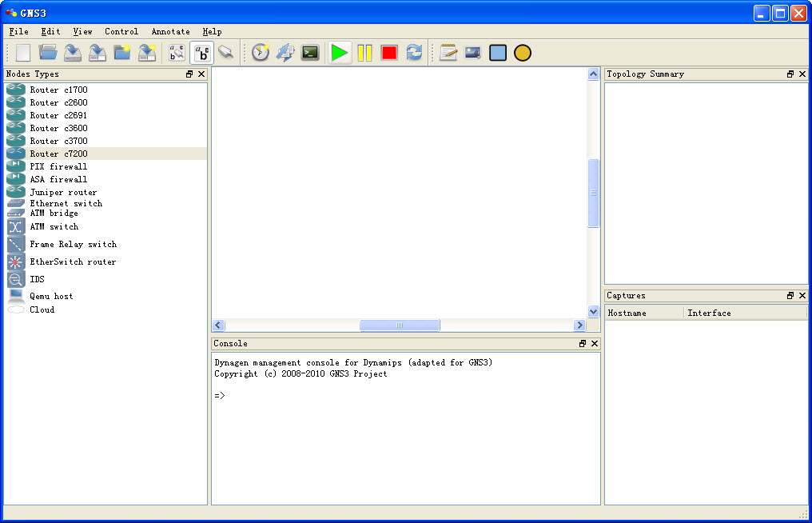812x523 pixels.
Task: Select the Draw ellipse tool
Action: coord(523,53)
